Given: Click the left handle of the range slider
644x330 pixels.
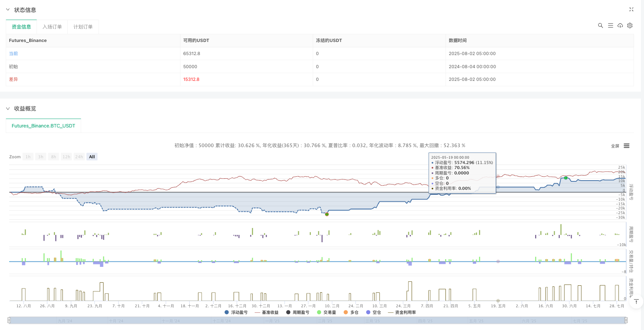Looking at the screenshot, I should [9, 320].
